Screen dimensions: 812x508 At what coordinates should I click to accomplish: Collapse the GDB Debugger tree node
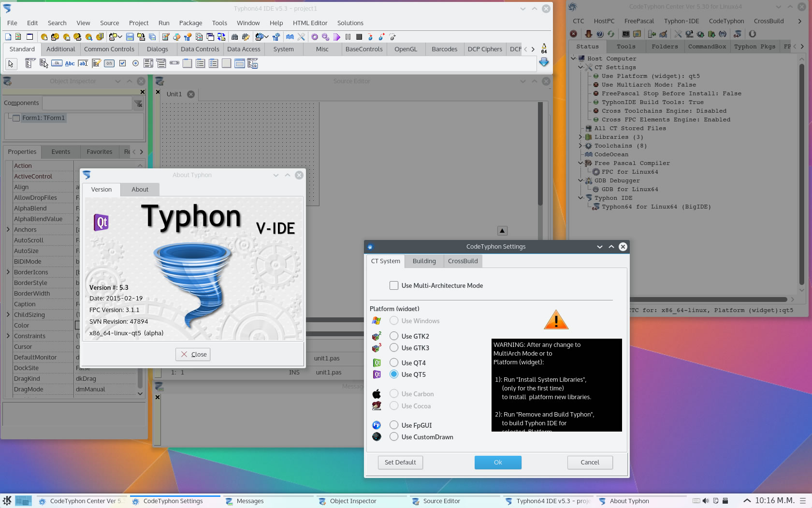point(580,180)
